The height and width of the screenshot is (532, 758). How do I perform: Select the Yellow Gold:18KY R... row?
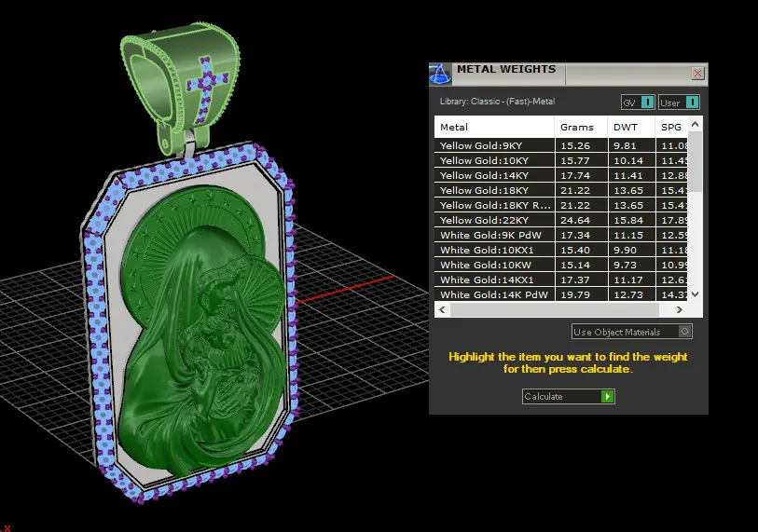(560, 205)
